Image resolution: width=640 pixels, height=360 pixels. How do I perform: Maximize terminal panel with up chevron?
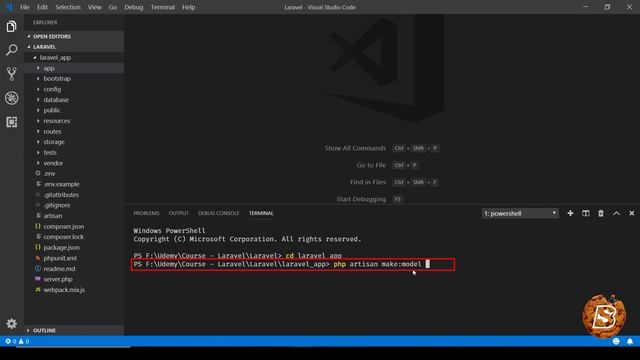(616, 213)
